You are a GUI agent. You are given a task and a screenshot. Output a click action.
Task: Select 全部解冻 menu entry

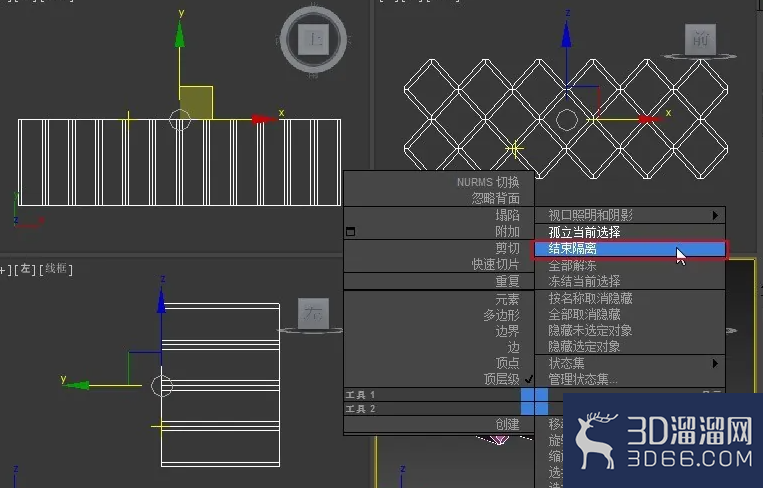tap(572, 266)
